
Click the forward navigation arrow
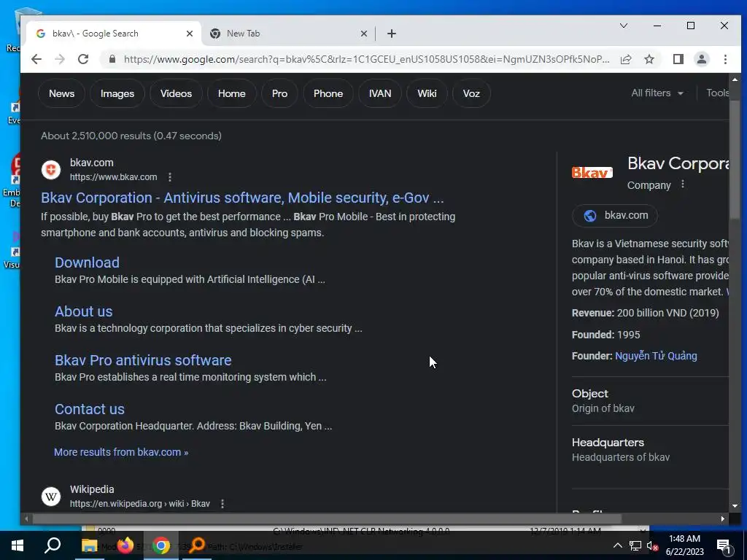point(60,59)
